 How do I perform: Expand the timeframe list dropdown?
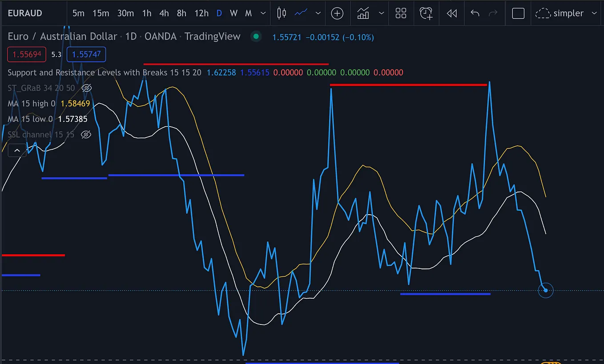point(263,13)
